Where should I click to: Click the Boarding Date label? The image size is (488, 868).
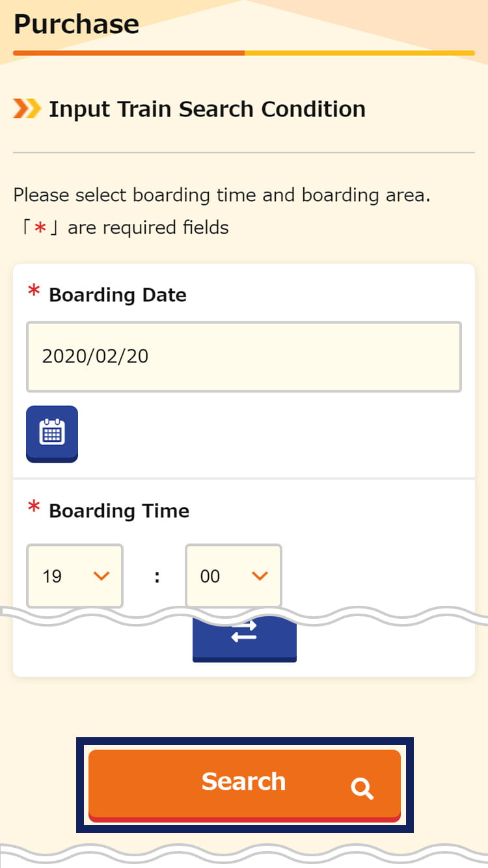click(x=118, y=295)
